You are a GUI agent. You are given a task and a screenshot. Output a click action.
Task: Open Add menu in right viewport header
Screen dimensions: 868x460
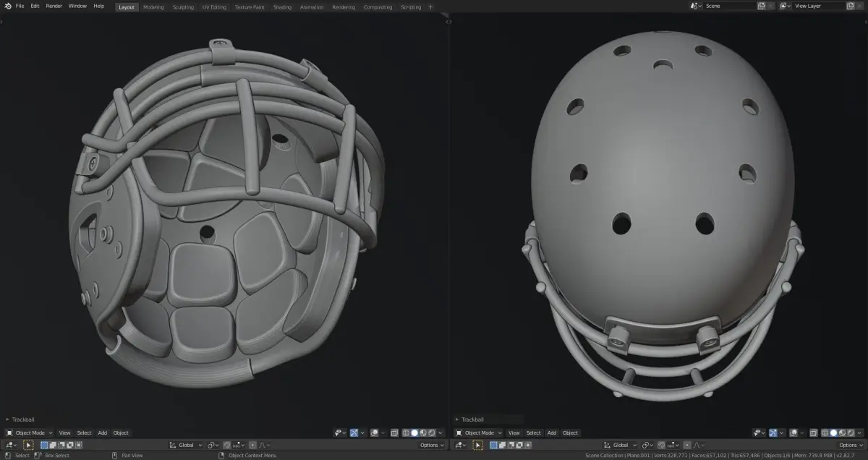[552, 433]
